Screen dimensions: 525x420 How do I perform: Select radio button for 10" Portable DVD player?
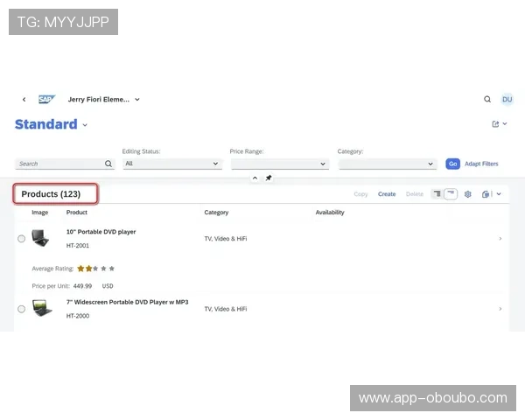click(22, 239)
